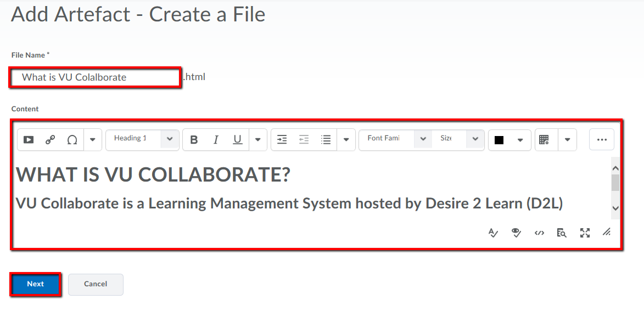Viewport: 644px width, 311px height.
Task: Click the black text color swatch
Action: point(499,140)
